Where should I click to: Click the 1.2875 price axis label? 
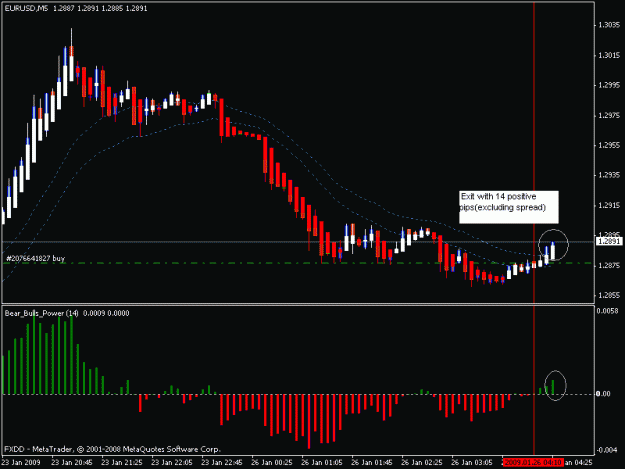tap(609, 266)
